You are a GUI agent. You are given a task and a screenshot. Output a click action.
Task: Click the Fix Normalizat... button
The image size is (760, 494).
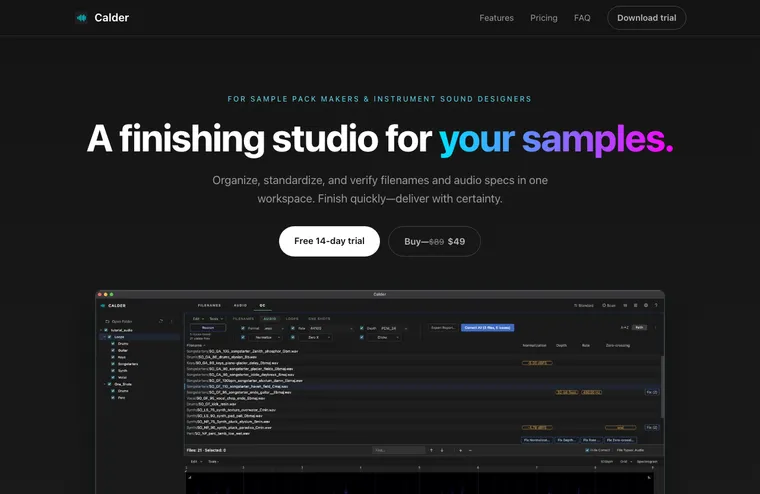[537, 440]
